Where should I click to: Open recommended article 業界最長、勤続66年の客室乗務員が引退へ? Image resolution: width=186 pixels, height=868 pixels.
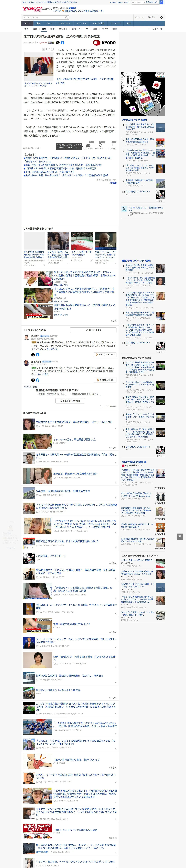pyautogui.click(x=76, y=473)
